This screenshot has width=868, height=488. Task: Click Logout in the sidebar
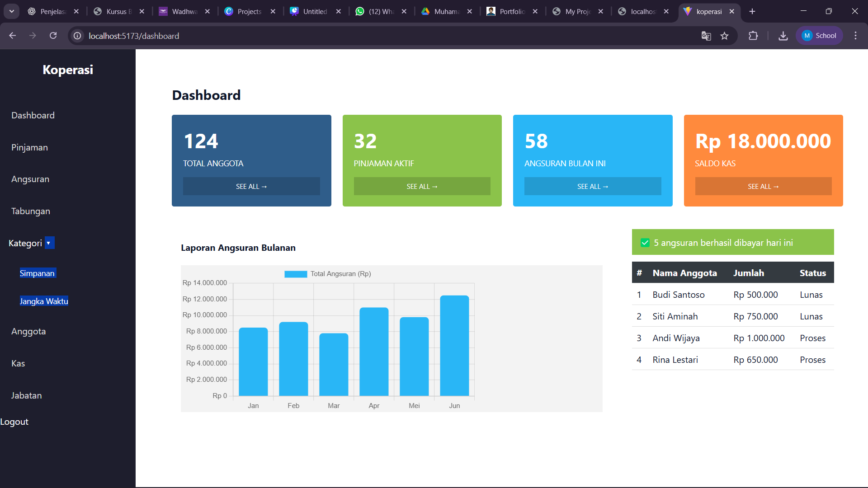pos(14,422)
